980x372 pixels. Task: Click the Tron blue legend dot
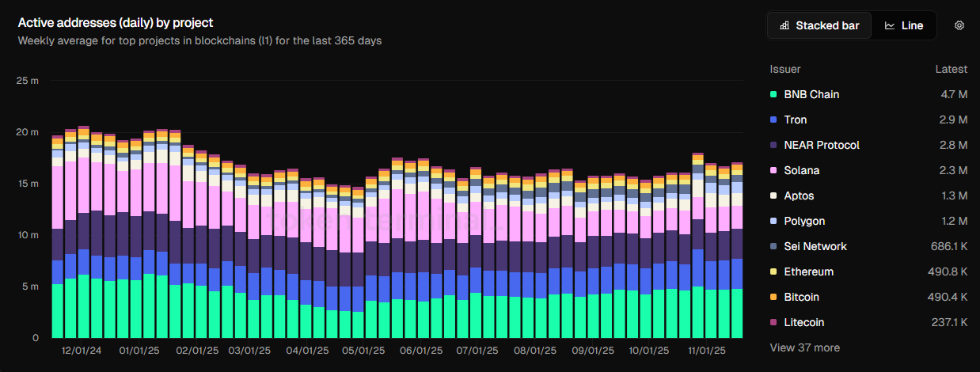pos(773,120)
